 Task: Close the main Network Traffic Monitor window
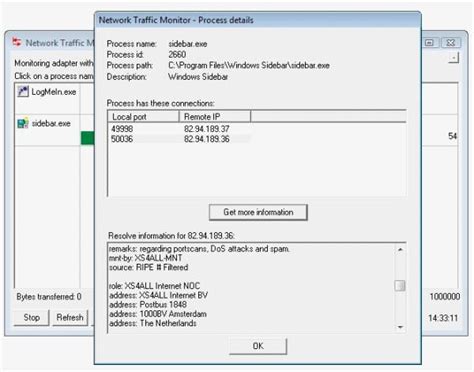[450, 42]
